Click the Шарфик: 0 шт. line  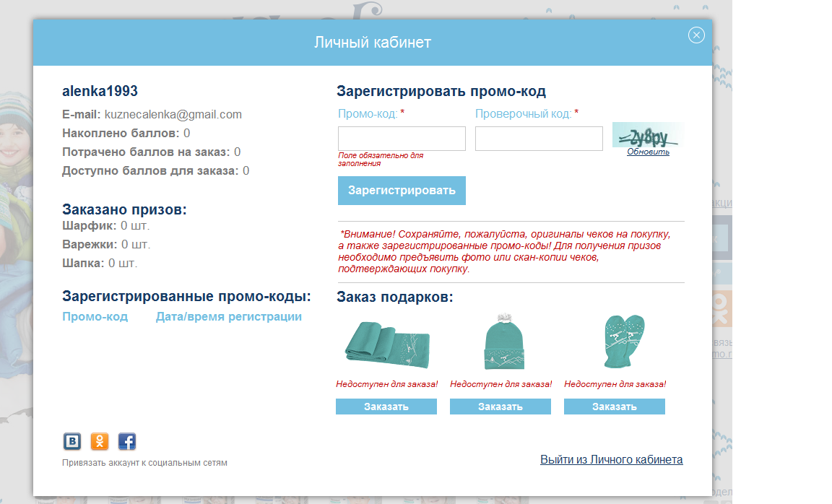coord(106,225)
